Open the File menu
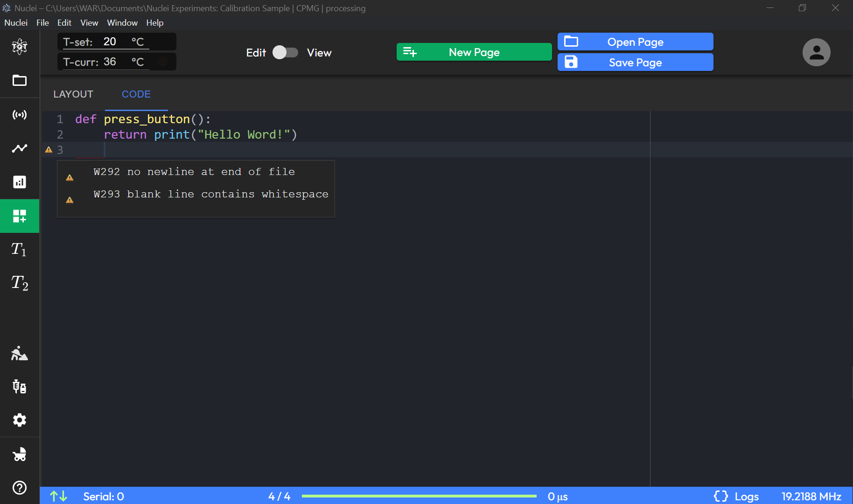The image size is (853, 504). pyautogui.click(x=42, y=22)
